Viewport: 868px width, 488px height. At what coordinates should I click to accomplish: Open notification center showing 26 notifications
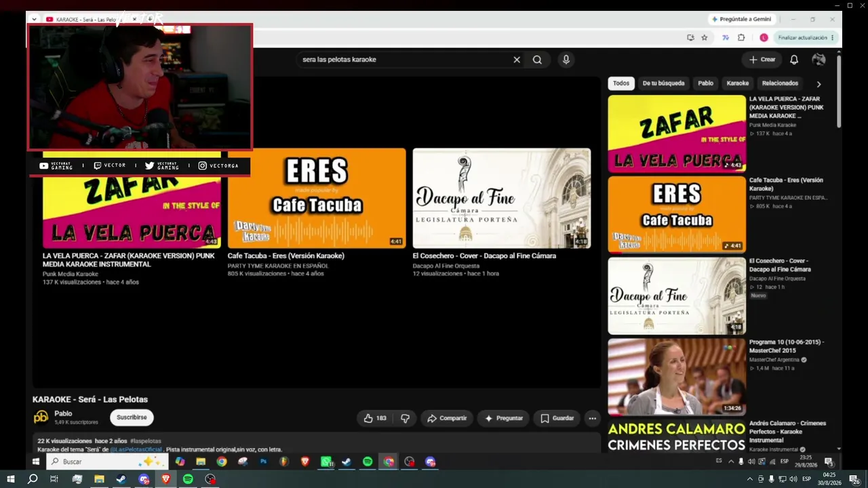pyautogui.click(x=854, y=479)
